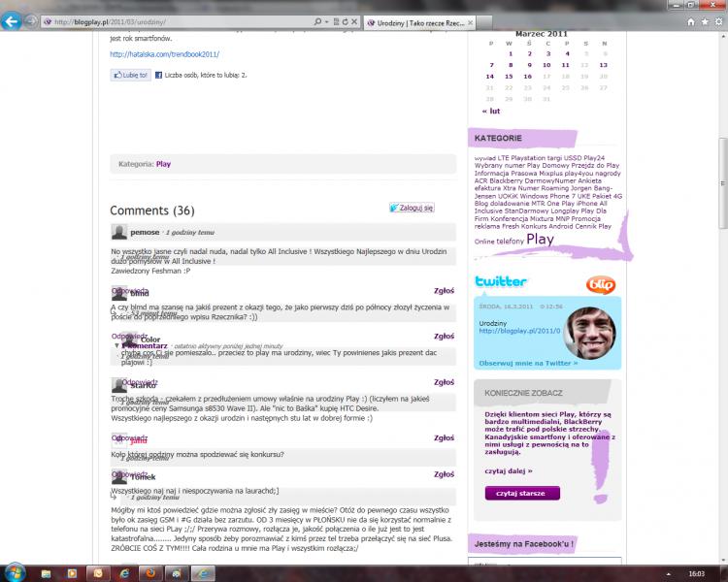Click the 16:03 taskbar clock

coord(696,574)
